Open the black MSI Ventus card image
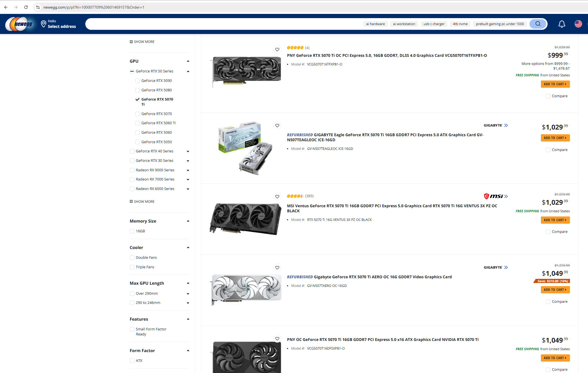The height and width of the screenshot is (373, 588). 246,219
